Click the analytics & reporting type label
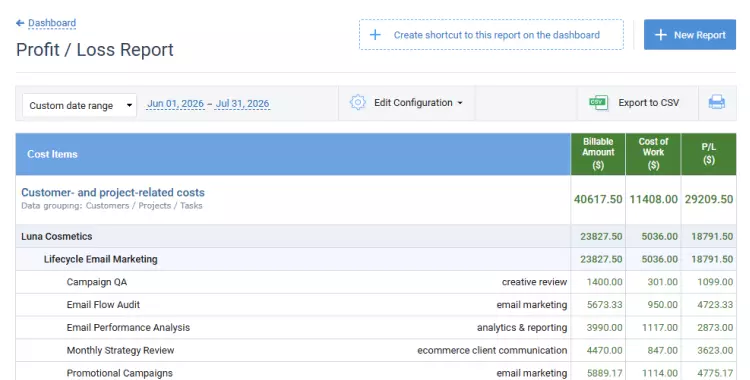The height and width of the screenshot is (380, 750). click(522, 328)
